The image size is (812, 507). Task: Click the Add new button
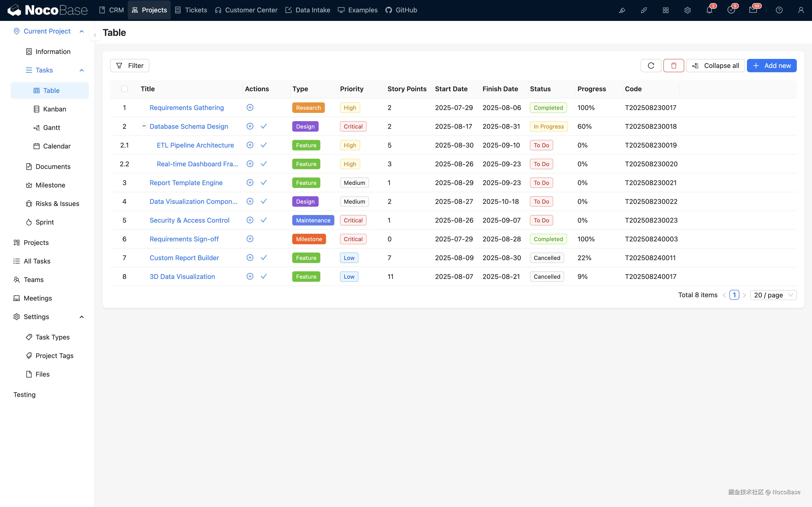click(771, 66)
